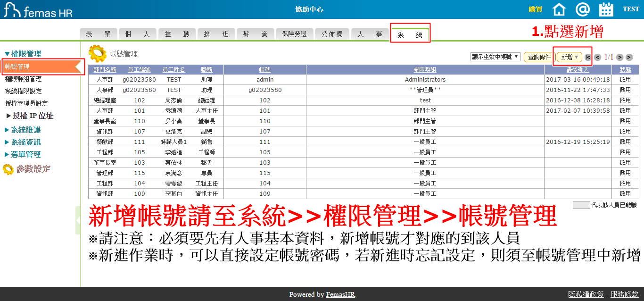Image resolution: width=644 pixels, height=301 pixels.
Task: Open the FemasHR link in the footer
Action: pos(340,294)
